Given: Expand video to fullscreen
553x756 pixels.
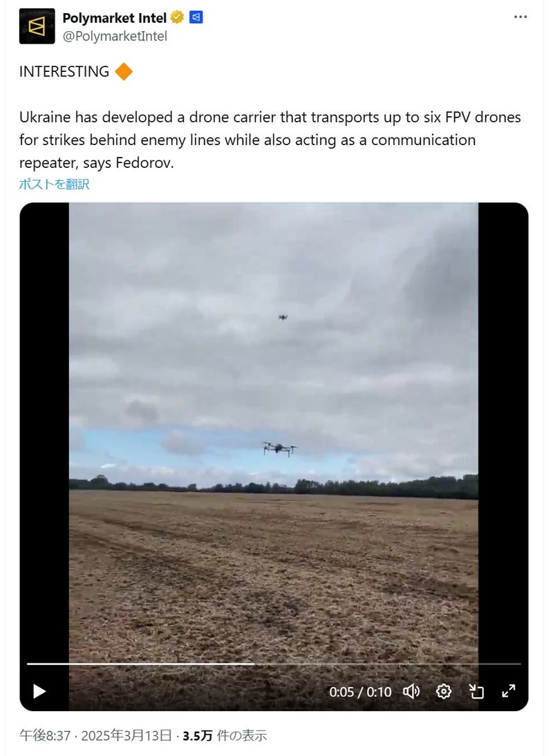Looking at the screenshot, I should point(509,692).
